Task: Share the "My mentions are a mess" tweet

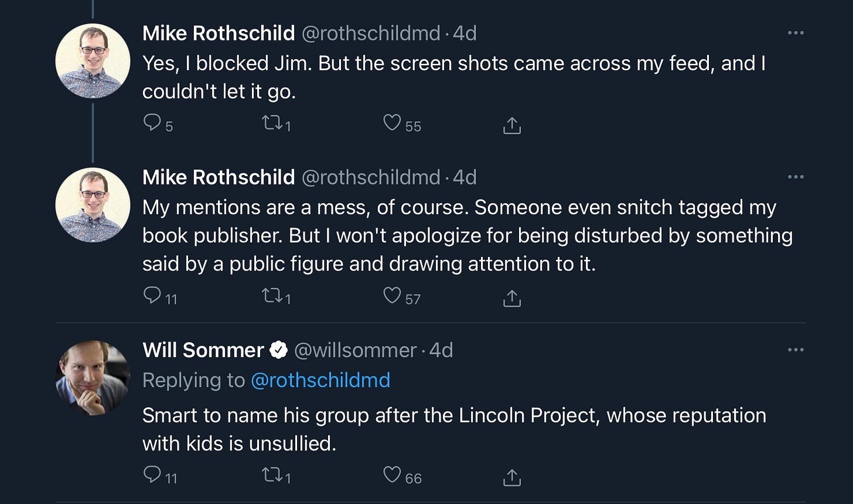Action: tap(512, 297)
